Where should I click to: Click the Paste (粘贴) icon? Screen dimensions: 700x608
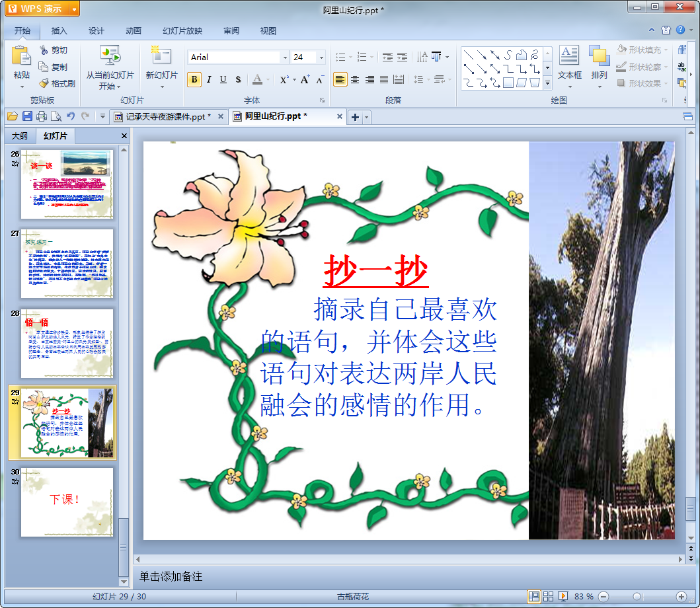(x=21, y=56)
